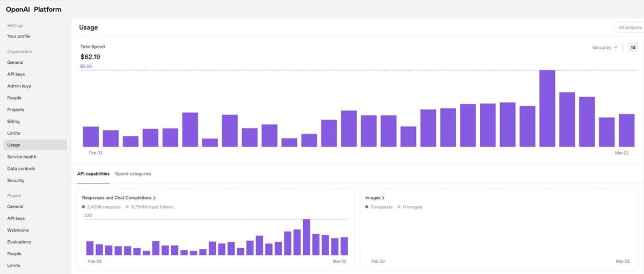This screenshot has height=274, width=644.
Task: Open Your profile settings
Action: pyautogui.click(x=19, y=36)
